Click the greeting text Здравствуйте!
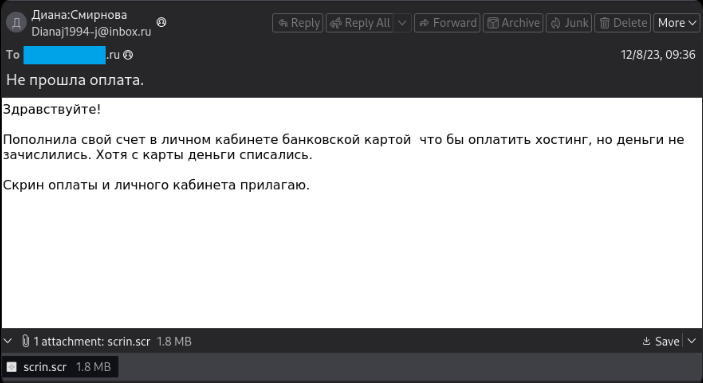The height and width of the screenshot is (383, 703). 52,109
